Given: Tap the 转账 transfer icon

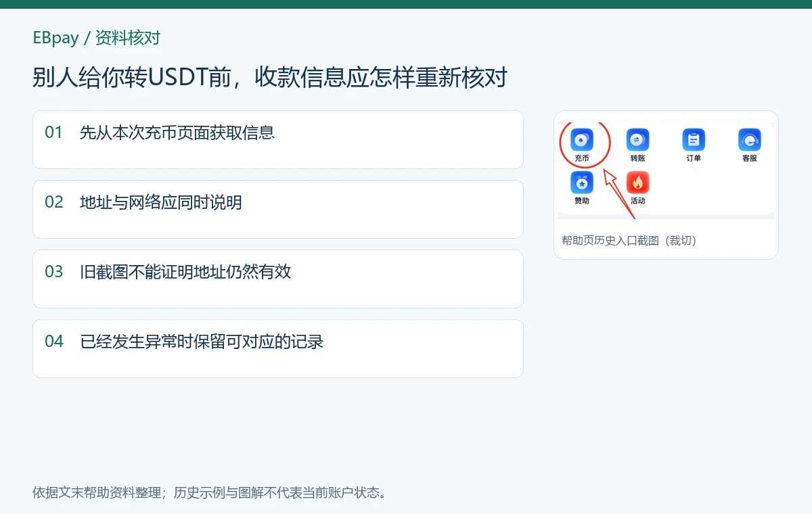Looking at the screenshot, I should (x=637, y=140).
